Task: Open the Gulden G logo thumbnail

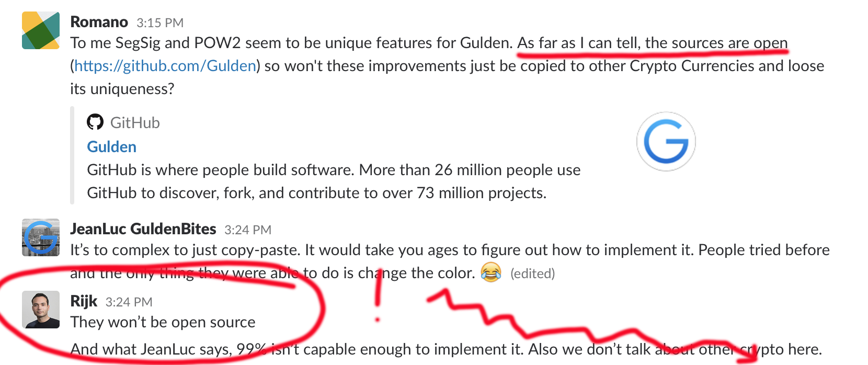Action: [666, 141]
